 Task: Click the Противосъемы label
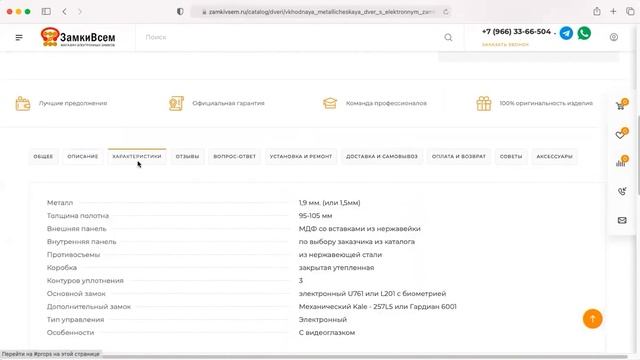point(73,255)
